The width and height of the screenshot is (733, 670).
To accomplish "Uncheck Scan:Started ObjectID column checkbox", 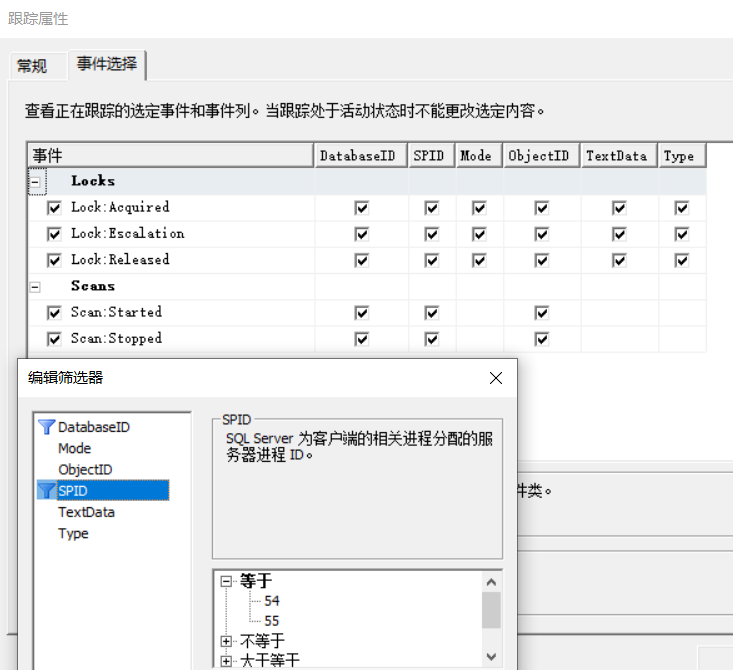I will [x=541, y=313].
